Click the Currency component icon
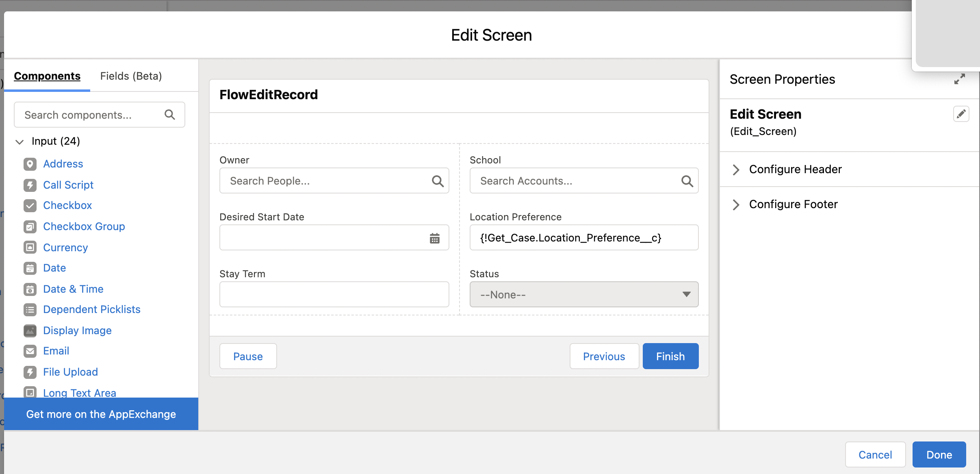This screenshot has height=474, width=980. coord(30,247)
